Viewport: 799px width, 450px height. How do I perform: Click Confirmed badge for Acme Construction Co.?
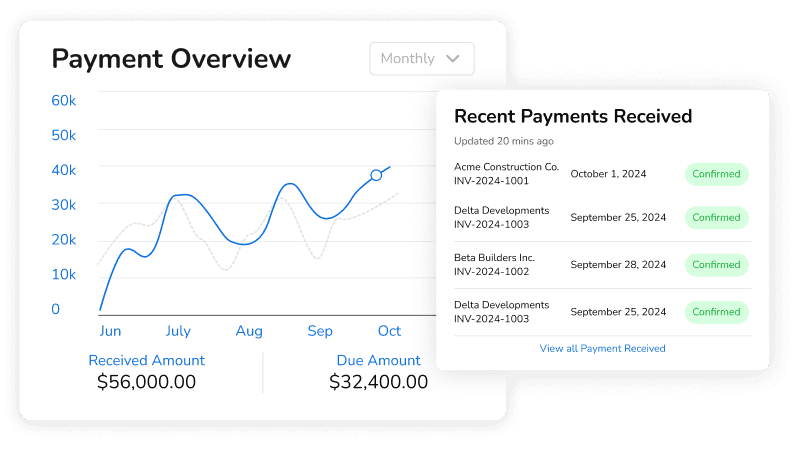716,174
